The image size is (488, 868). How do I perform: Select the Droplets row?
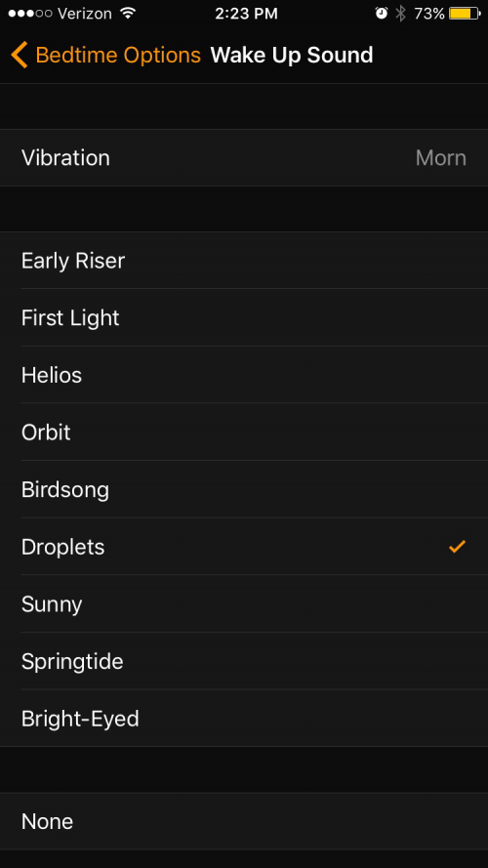coord(244,547)
